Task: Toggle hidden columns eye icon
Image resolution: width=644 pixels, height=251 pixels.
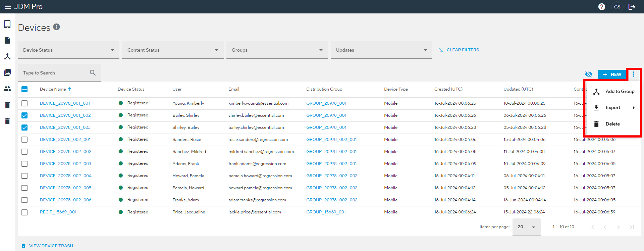Action: coord(589,74)
